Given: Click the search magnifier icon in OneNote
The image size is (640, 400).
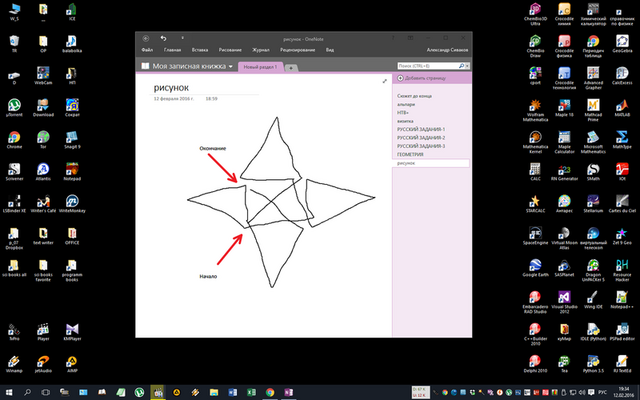Looking at the screenshot, I should coord(461,66).
